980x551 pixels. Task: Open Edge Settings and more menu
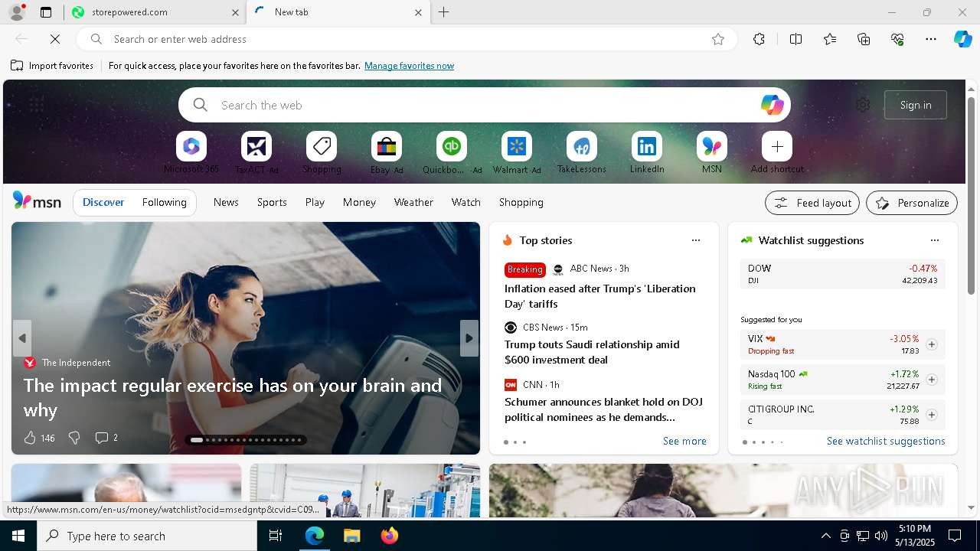click(x=931, y=39)
